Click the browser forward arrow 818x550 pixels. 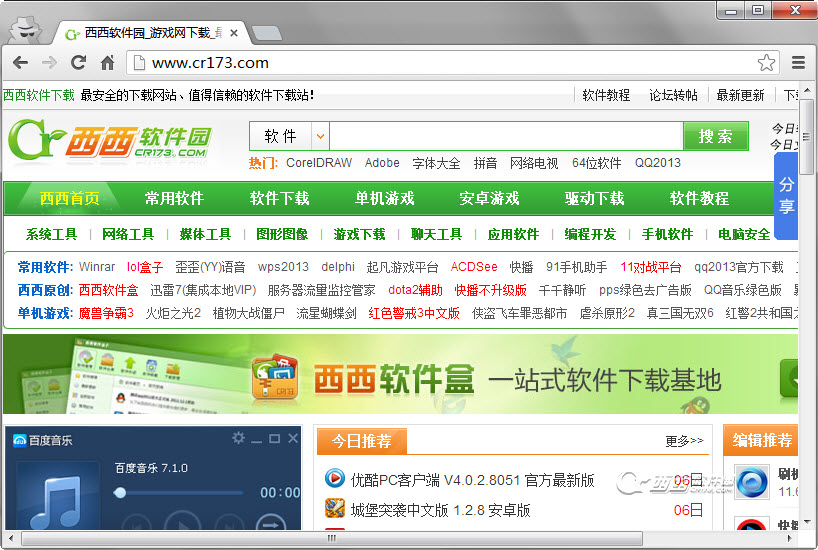click(49, 63)
